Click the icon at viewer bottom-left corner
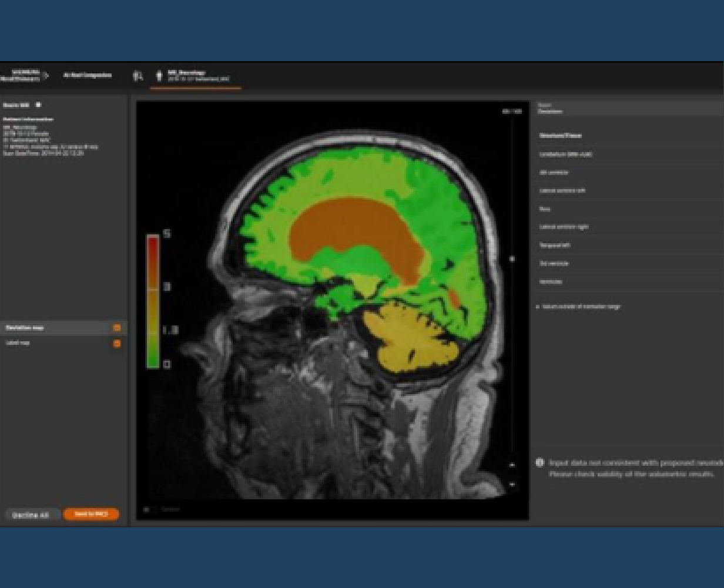This screenshot has width=724, height=588. pos(146,509)
